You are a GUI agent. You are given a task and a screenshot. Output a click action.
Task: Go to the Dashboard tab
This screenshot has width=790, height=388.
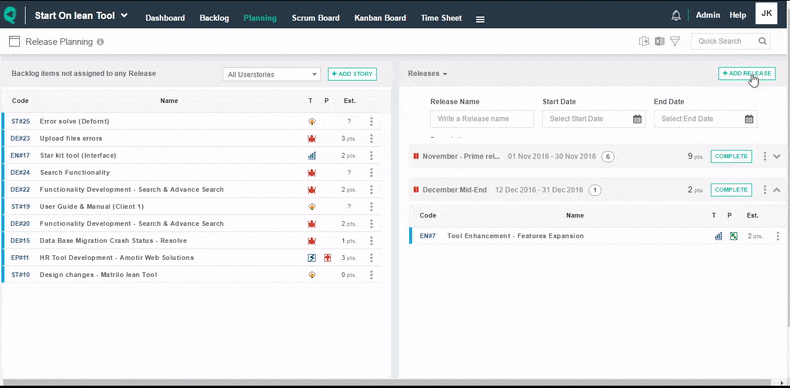165,18
